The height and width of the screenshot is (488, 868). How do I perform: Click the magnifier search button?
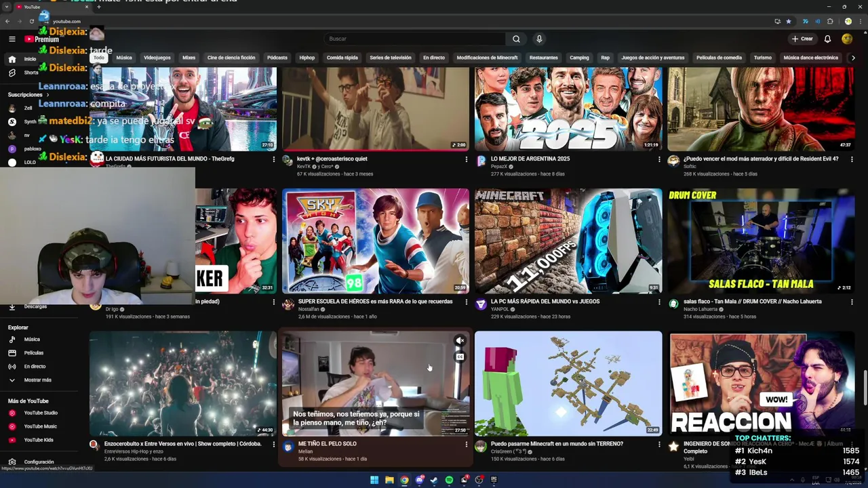516,39
